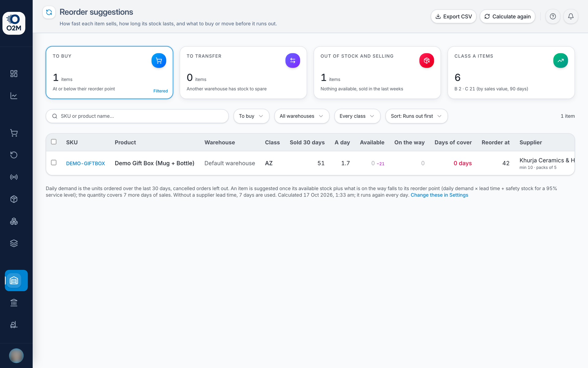The image size is (588, 368).
Task: Click the Warehouse column header
Action: (220, 142)
